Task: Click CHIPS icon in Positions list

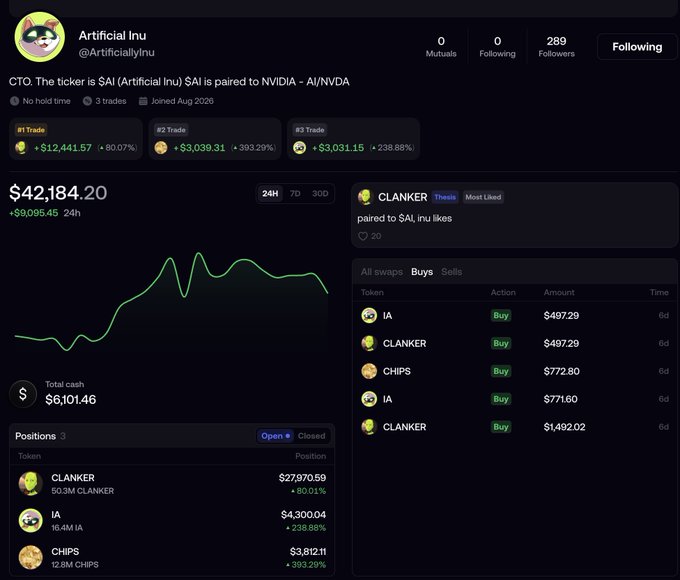Action: click(30, 557)
